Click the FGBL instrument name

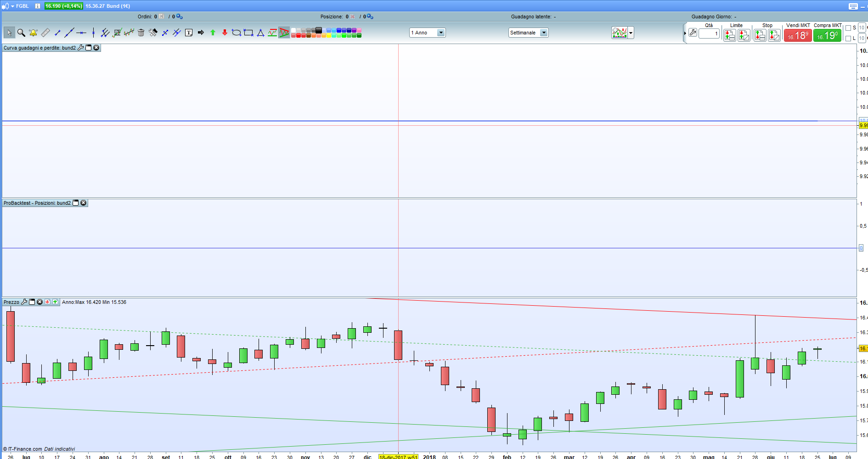coord(23,6)
